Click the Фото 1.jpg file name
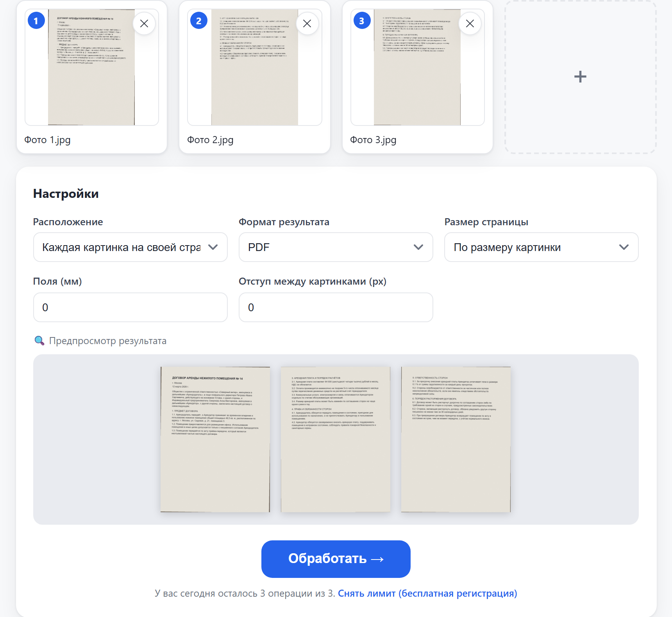The width and height of the screenshot is (672, 617). coord(47,140)
